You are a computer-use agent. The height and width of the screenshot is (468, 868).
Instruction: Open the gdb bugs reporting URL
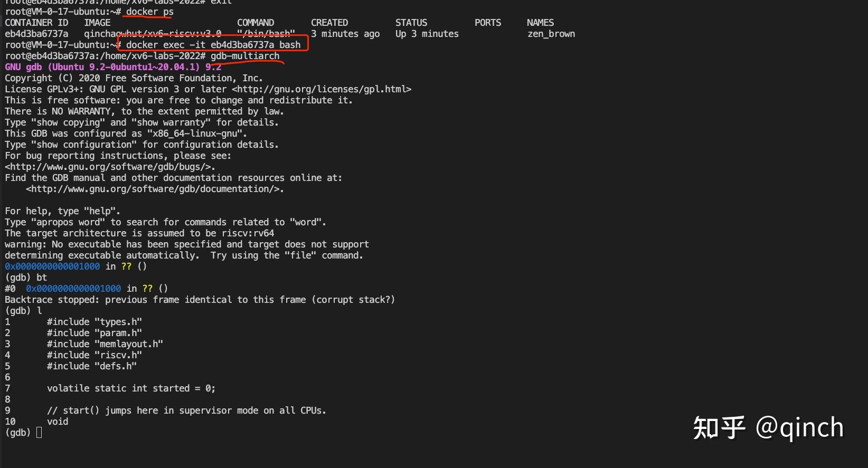(x=110, y=167)
